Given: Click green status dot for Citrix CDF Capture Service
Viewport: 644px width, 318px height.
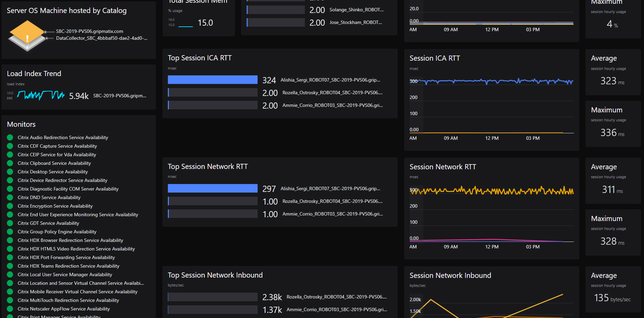Looking at the screenshot, I should (10, 146).
